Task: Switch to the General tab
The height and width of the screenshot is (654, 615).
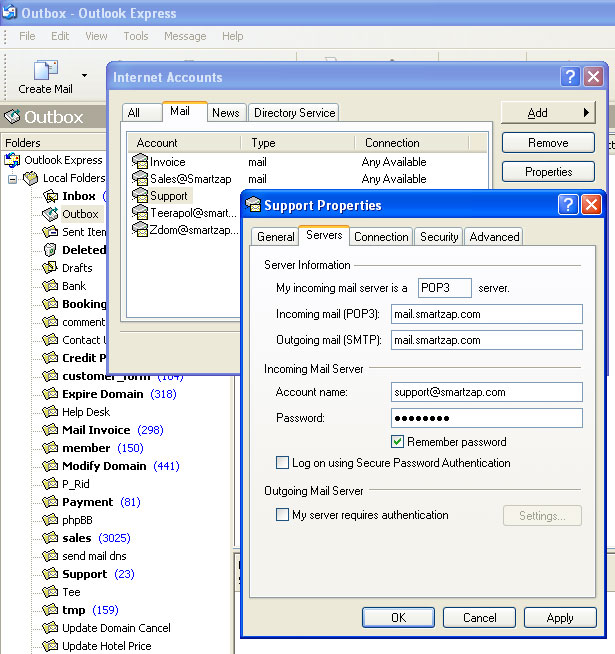Action: [x=275, y=237]
